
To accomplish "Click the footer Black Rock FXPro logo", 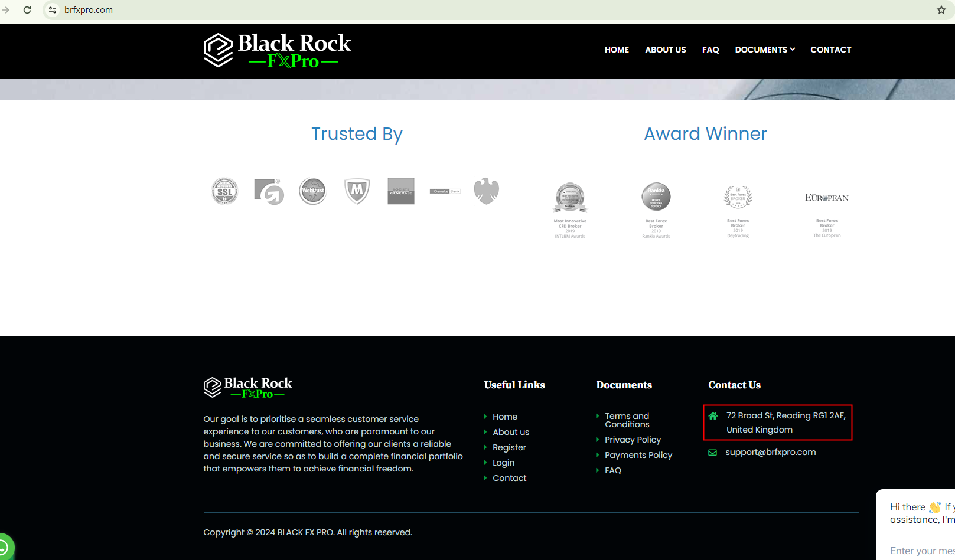I will 248,388.
